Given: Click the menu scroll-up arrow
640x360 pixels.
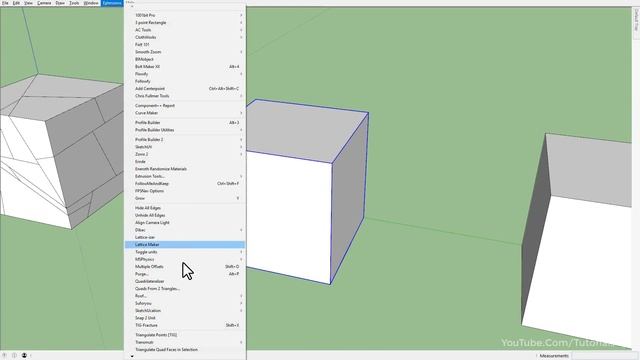Looking at the screenshot, I should click(132, 7).
